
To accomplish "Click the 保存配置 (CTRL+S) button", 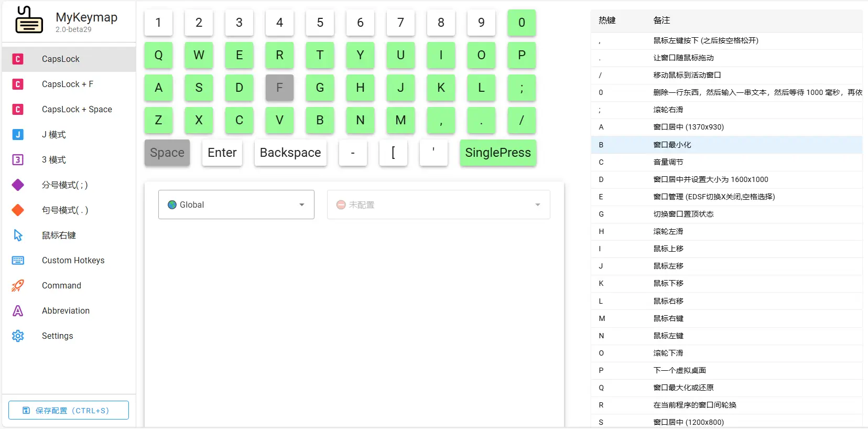I will (69, 410).
